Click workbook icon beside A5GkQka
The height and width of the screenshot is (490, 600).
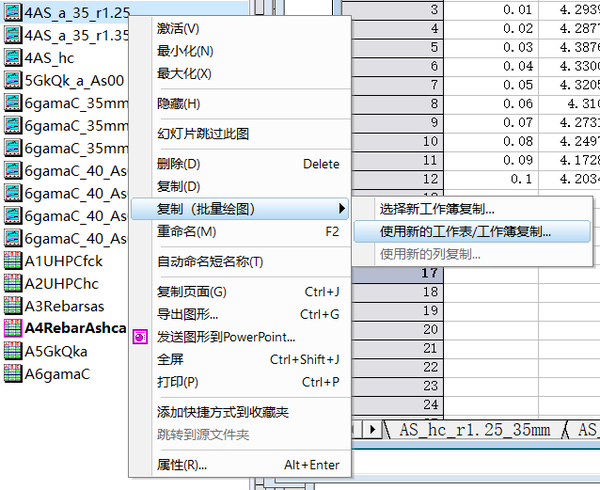pos(12,351)
